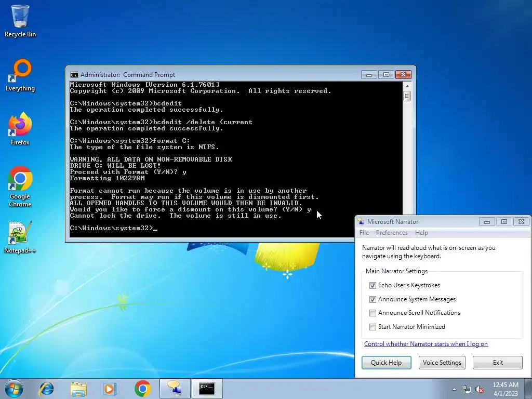Viewport: 532px width, 399px height.
Task: Click Command Prompt title bar system icon
Action: (x=74, y=75)
